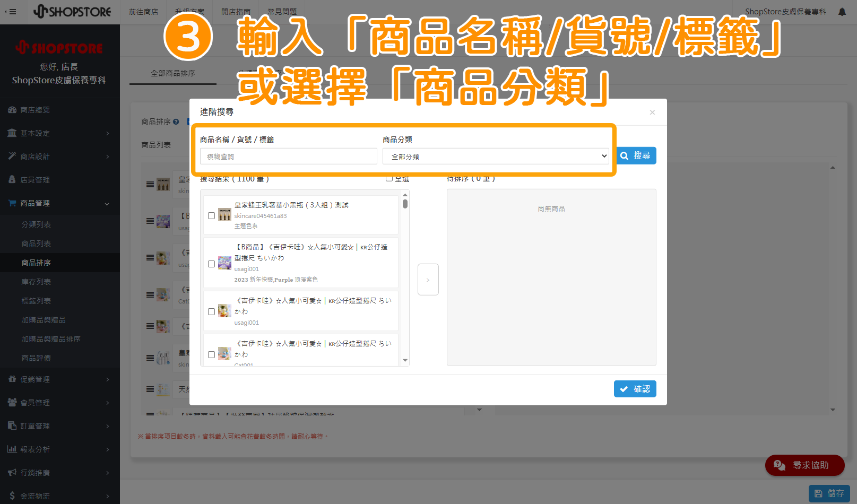The width and height of the screenshot is (857, 504).
Task: Expand 金流物流 sidebar menu
Action: pos(59,496)
